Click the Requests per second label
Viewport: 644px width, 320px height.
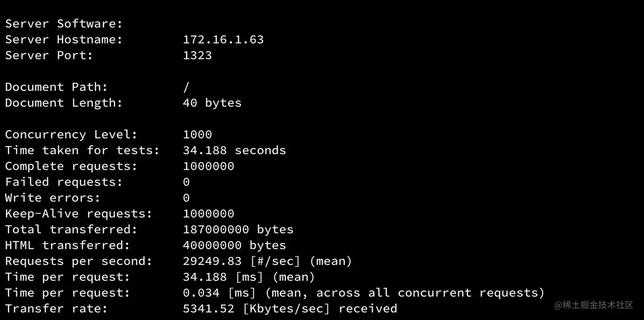coord(79,261)
